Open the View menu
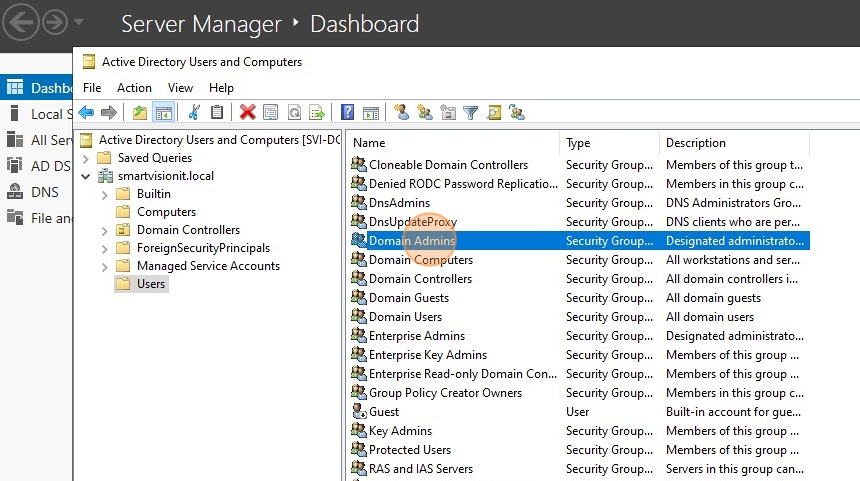The image size is (860, 481). click(x=180, y=88)
